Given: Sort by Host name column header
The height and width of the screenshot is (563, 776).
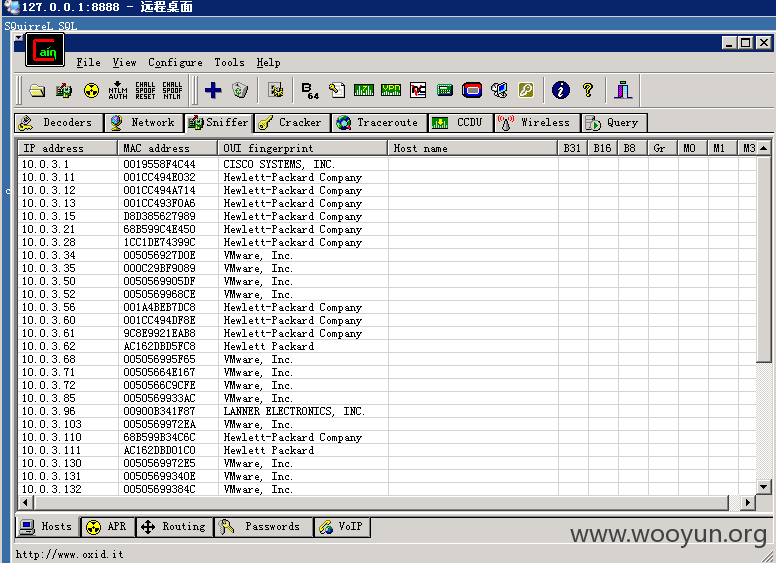Looking at the screenshot, I should (x=473, y=148).
